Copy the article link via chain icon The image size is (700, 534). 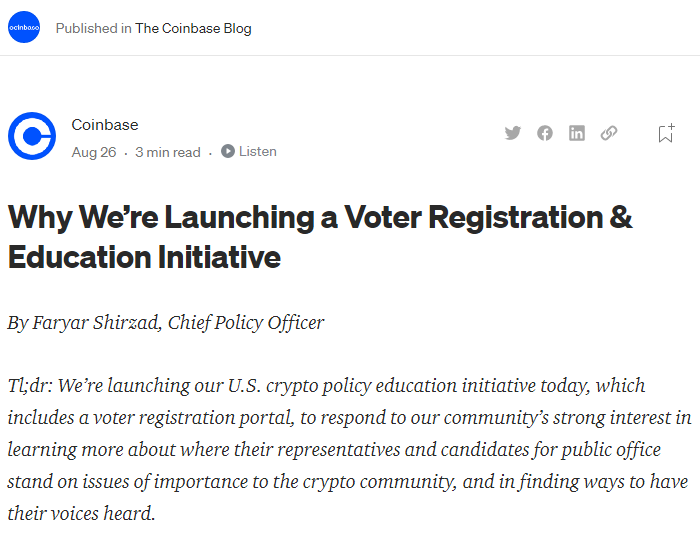609,133
